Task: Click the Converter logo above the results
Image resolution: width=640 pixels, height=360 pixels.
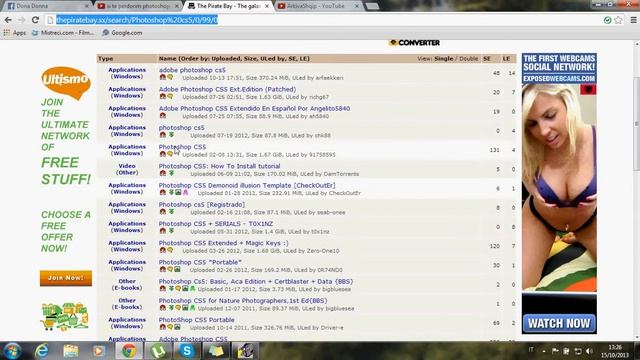Action: click(x=415, y=42)
